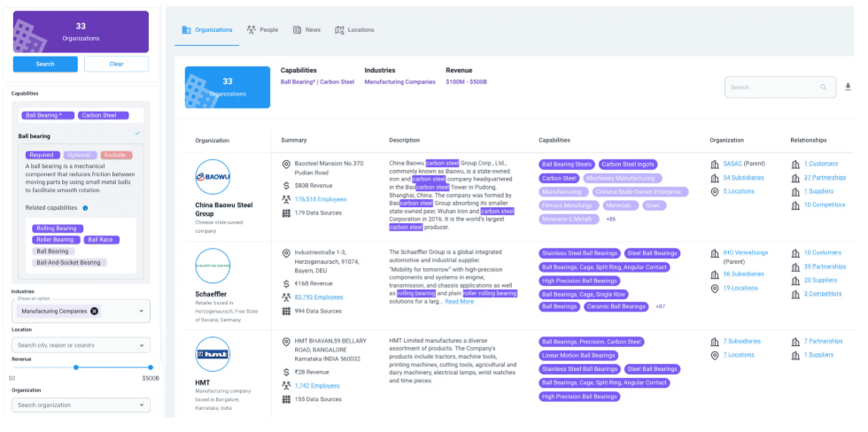Open the 10 Customers link for Schaeffler
Image resolution: width=868 pixels, height=432 pixels.
(823, 253)
